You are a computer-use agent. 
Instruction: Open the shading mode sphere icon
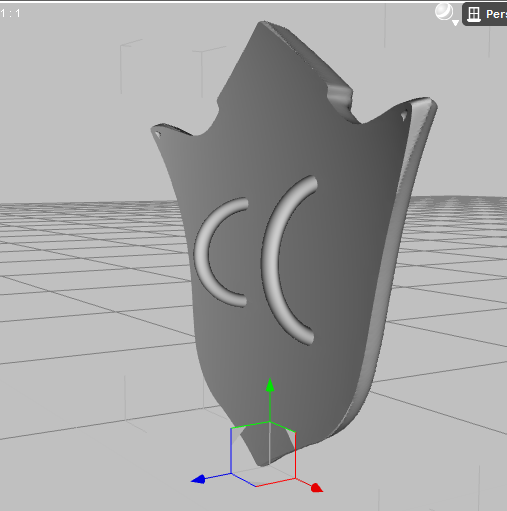(444, 12)
